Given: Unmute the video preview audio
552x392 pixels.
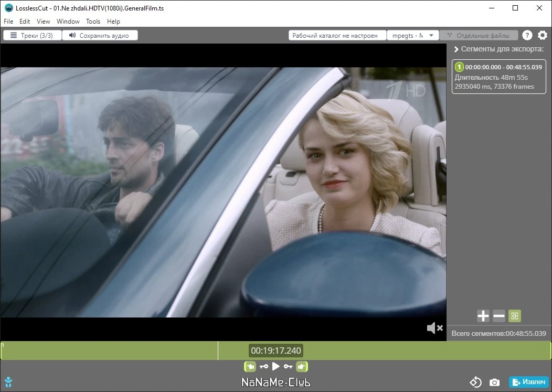Looking at the screenshot, I should [x=435, y=328].
